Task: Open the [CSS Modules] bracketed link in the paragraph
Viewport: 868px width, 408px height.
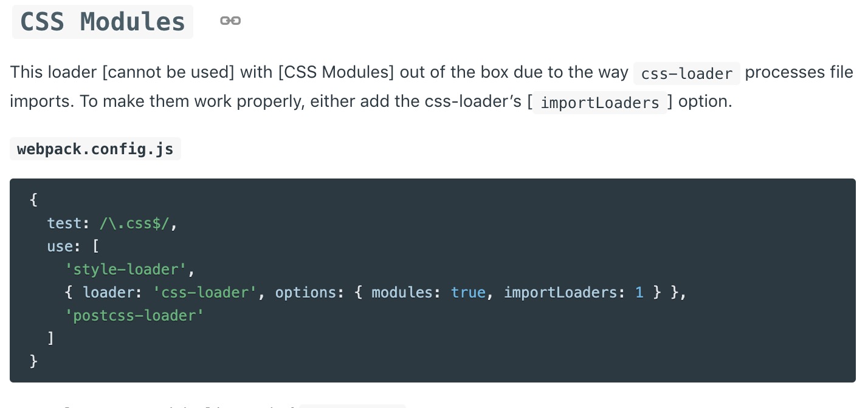Action: click(336, 73)
